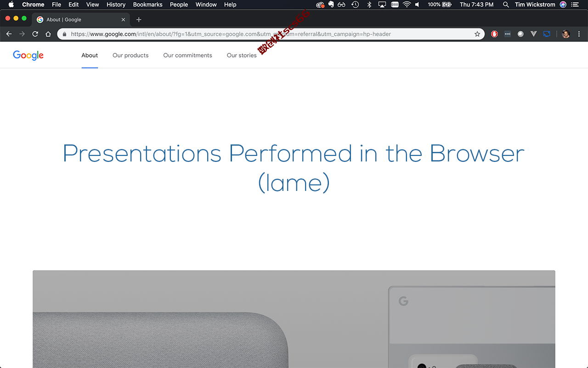
Task: Reload the page with refresh icon
Action: pyautogui.click(x=35, y=34)
